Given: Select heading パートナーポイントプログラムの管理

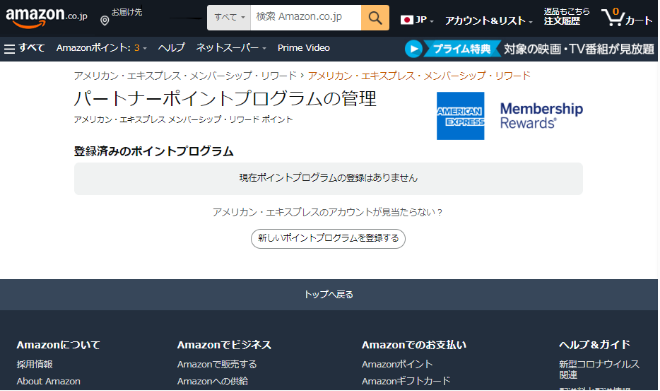Looking at the screenshot, I should [225, 98].
